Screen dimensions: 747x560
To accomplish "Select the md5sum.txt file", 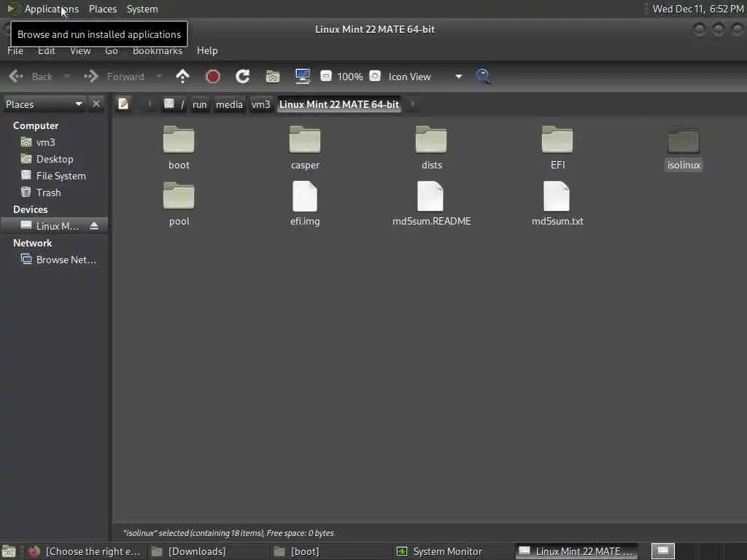I will click(557, 204).
